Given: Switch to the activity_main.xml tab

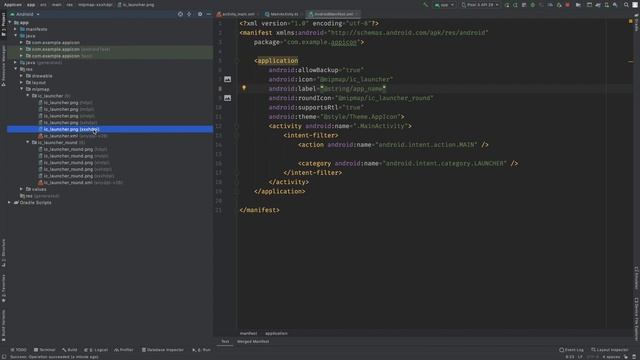Looking at the screenshot, I should (x=236, y=14).
